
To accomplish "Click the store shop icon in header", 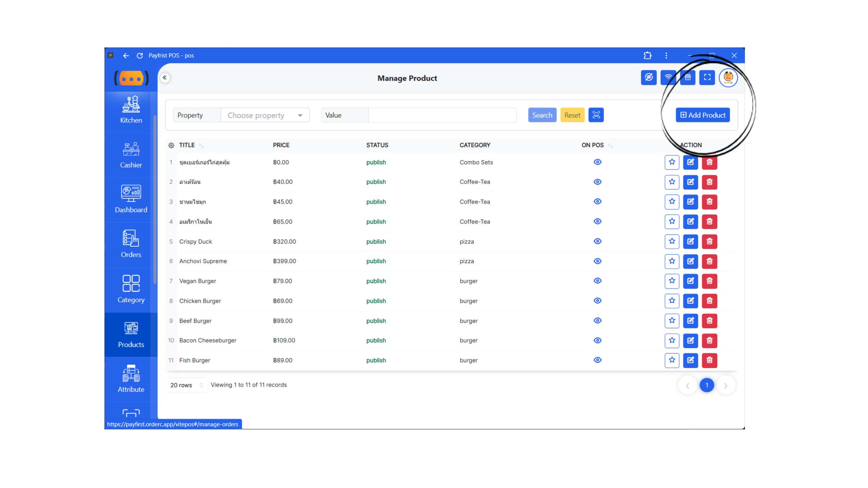I will pos(687,78).
